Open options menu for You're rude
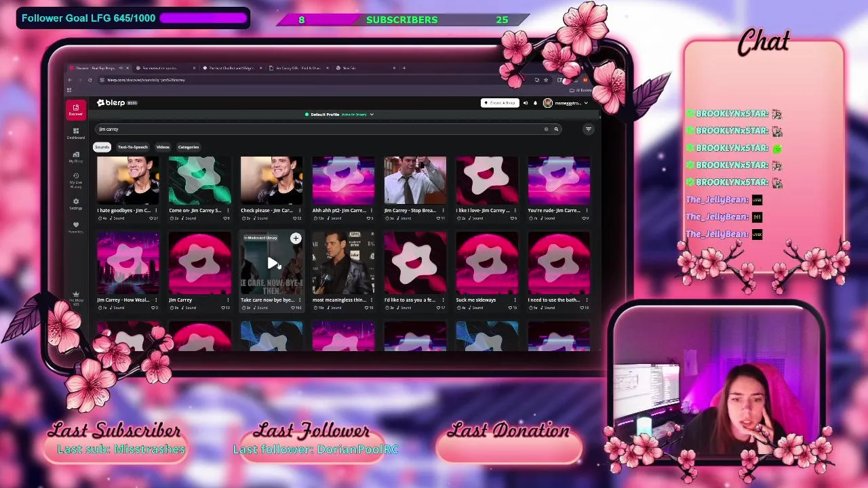The height and width of the screenshot is (488, 868). tap(587, 211)
